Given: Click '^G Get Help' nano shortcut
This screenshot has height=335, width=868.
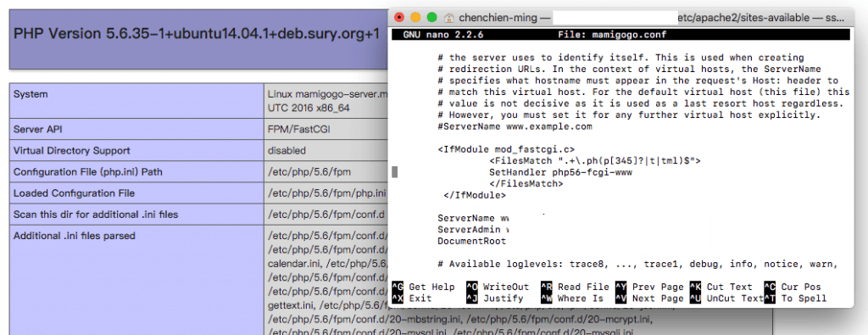Looking at the screenshot, I should 424,287.
